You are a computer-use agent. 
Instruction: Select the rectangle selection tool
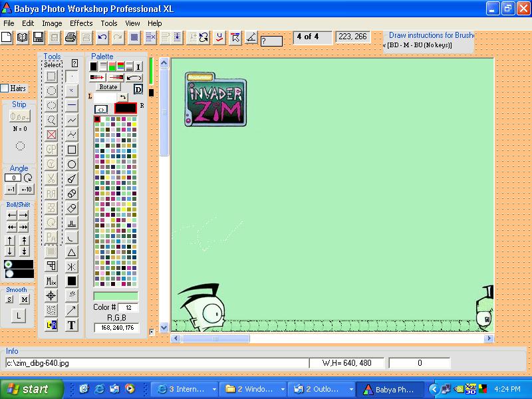51,76
